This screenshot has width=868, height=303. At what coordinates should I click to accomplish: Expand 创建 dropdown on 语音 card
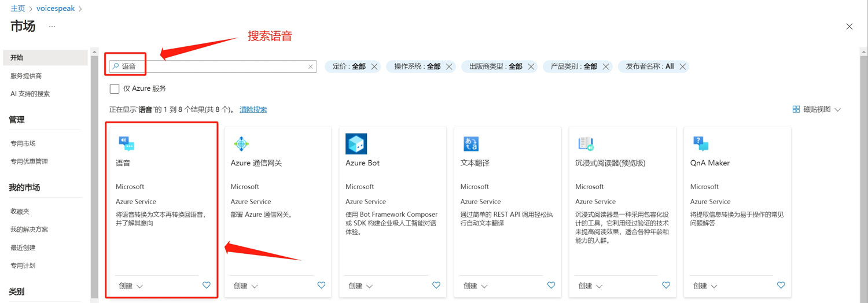pos(131,286)
